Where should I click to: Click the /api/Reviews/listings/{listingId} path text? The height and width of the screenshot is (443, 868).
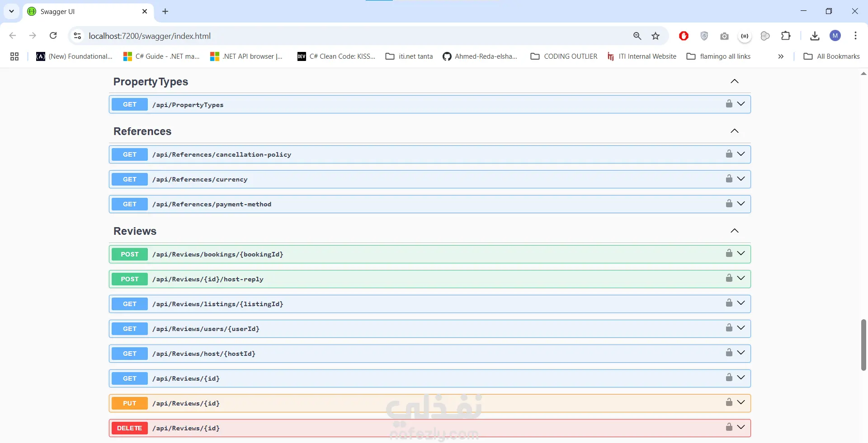pos(218,304)
